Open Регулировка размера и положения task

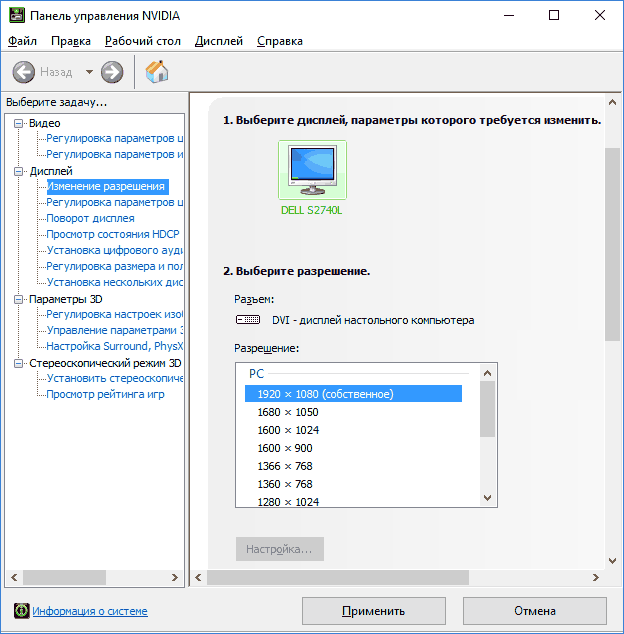[x=114, y=266]
